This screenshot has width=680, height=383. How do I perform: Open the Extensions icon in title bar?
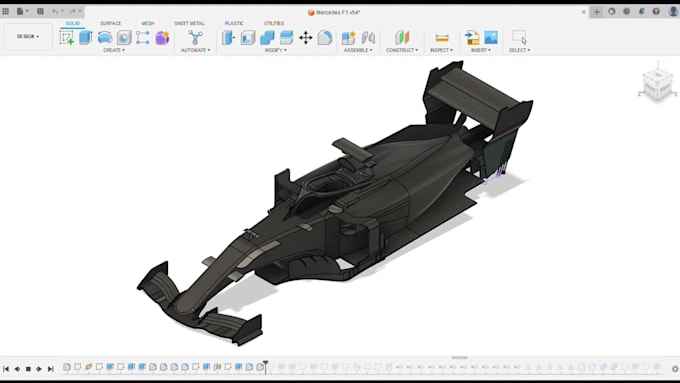(x=611, y=12)
